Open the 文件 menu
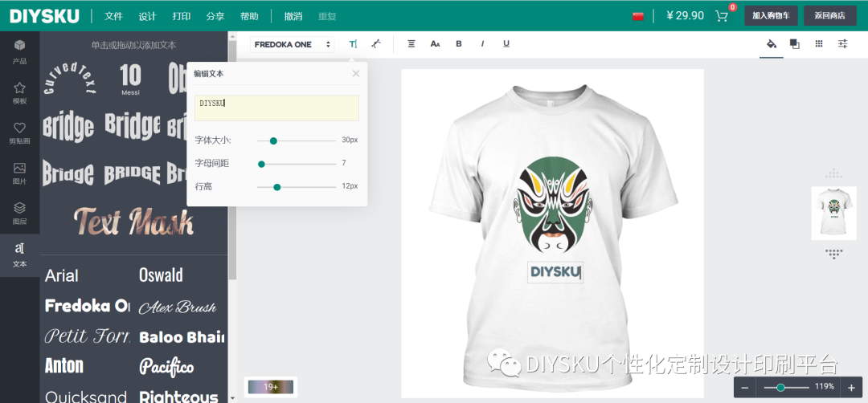868x403 pixels. pyautogui.click(x=113, y=16)
